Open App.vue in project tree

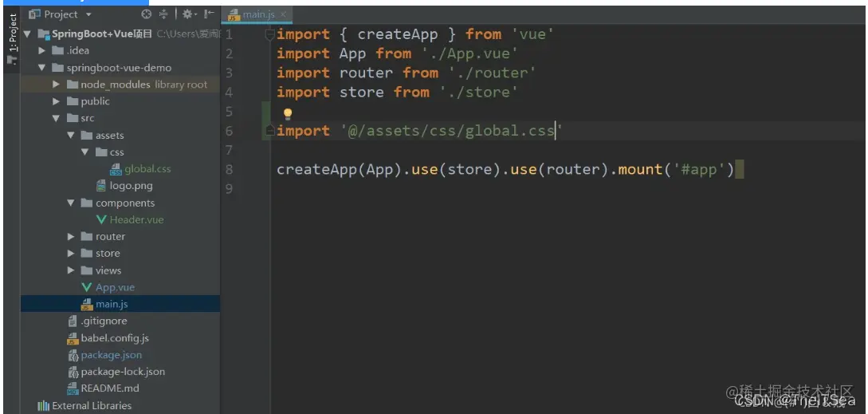pos(115,287)
